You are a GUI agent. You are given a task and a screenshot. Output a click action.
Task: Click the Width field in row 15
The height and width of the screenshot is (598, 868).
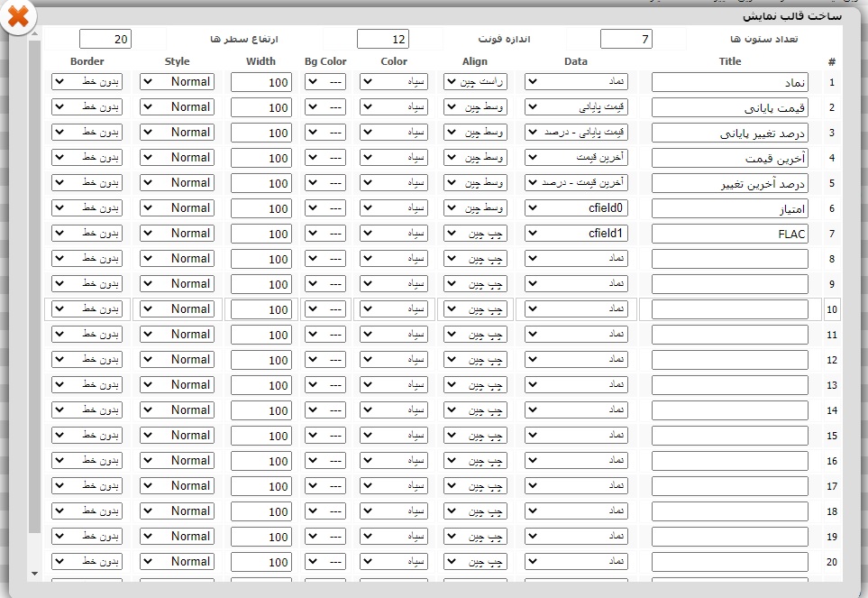(261, 437)
